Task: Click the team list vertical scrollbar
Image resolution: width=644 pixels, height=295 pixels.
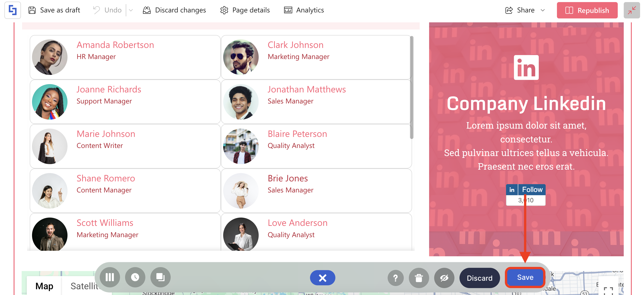Action: [x=412, y=88]
